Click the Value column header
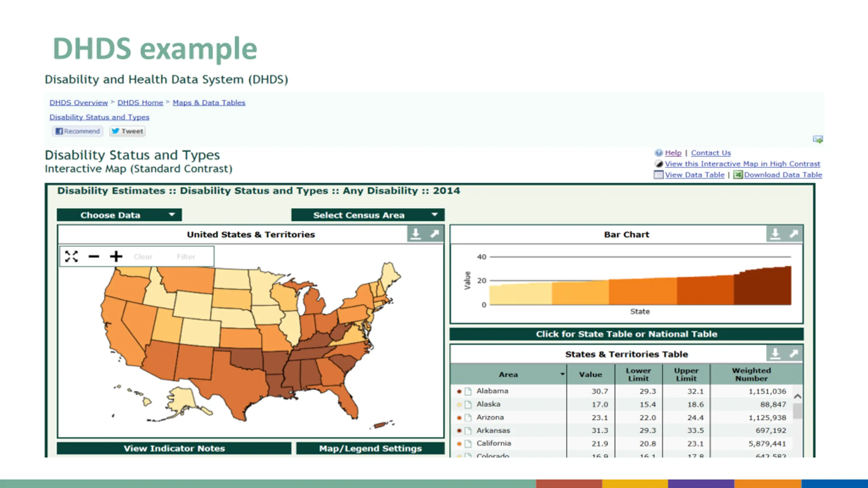 coord(591,374)
